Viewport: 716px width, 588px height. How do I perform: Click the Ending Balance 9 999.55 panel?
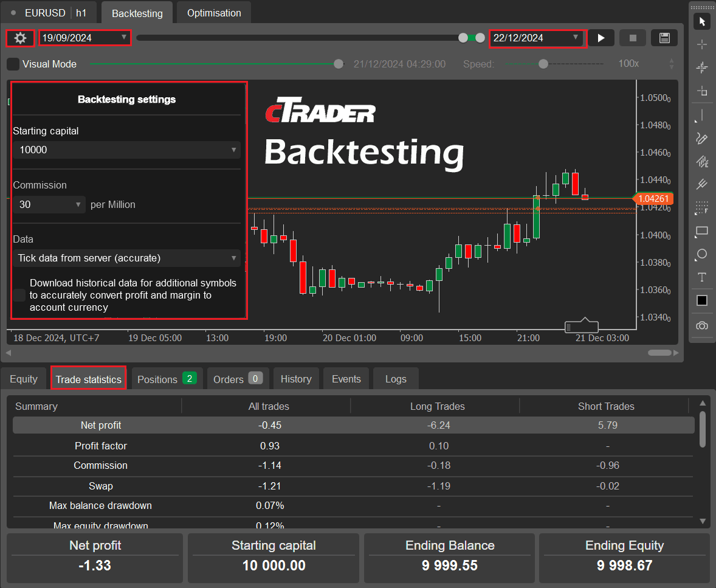click(x=449, y=558)
